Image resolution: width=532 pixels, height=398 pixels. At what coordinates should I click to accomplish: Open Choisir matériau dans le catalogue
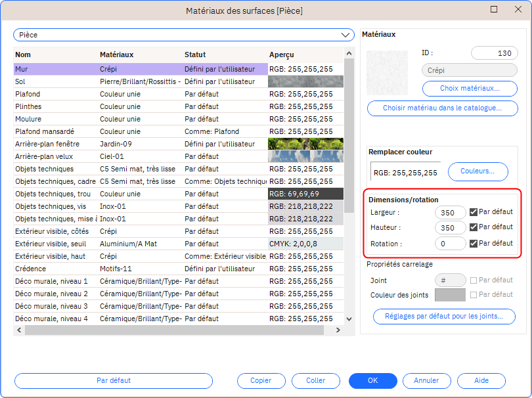click(442, 108)
